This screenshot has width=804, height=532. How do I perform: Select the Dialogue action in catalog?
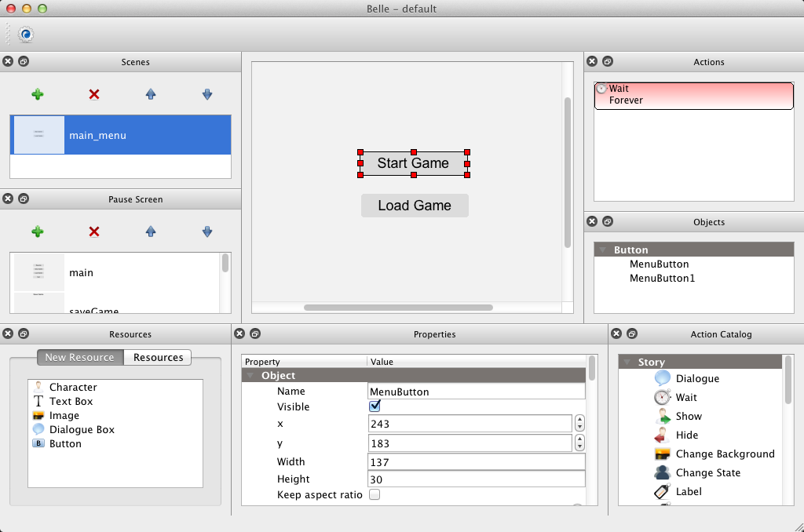click(687, 378)
